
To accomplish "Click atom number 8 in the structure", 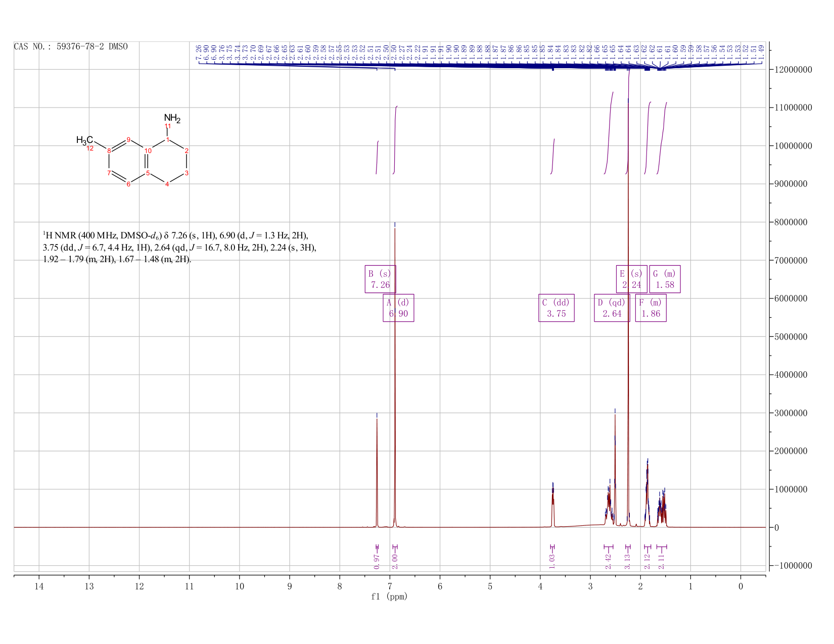I will pos(109,150).
